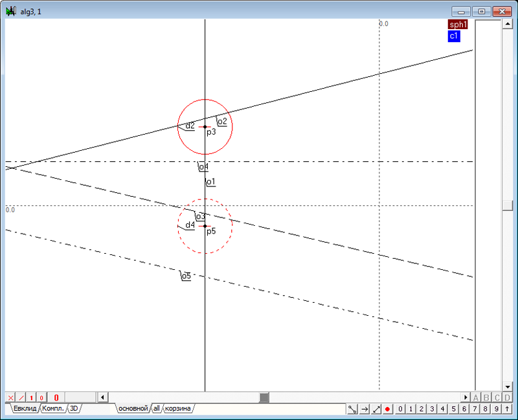Click the A button
Viewport: 518px width, 420px height.
tap(476, 397)
